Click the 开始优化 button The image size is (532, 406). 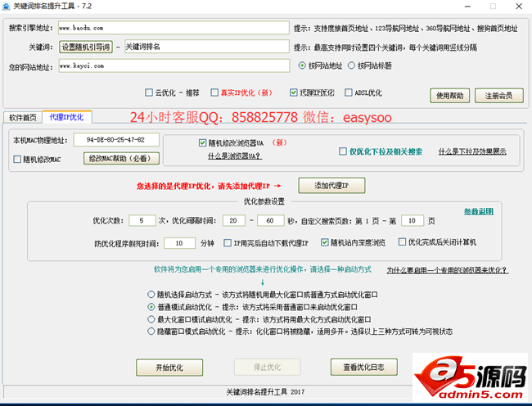pos(169,368)
